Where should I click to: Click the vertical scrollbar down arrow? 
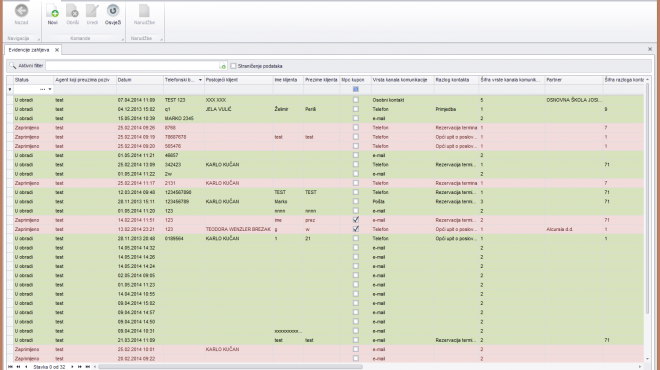coord(647,359)
